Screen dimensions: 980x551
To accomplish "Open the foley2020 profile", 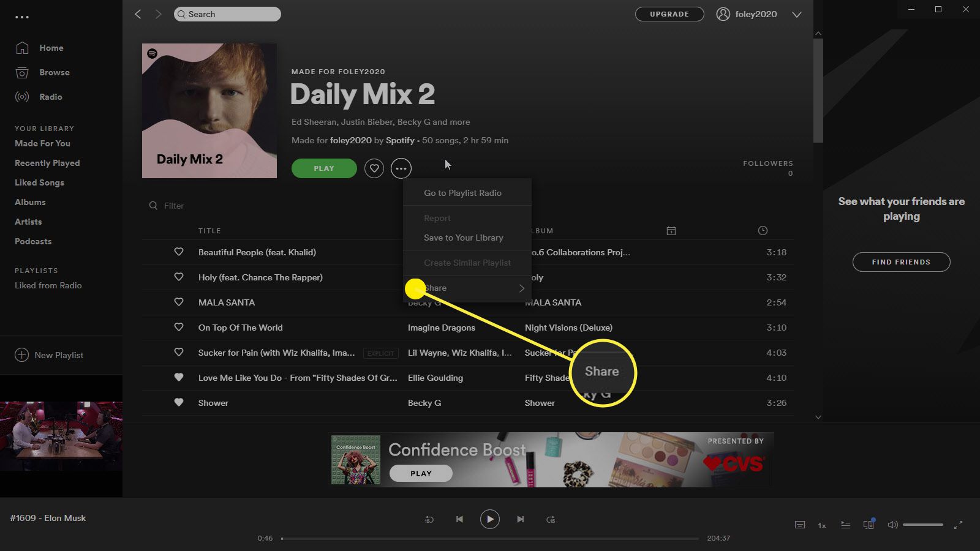I will [747, 14].
